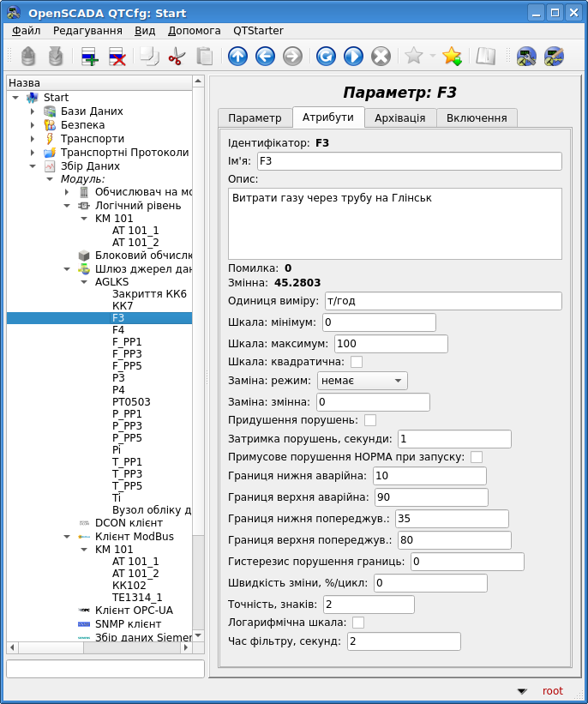Switch to the 'Архівація' tab
The width and height of the screenshot is (588, 704).
(400, 118)
